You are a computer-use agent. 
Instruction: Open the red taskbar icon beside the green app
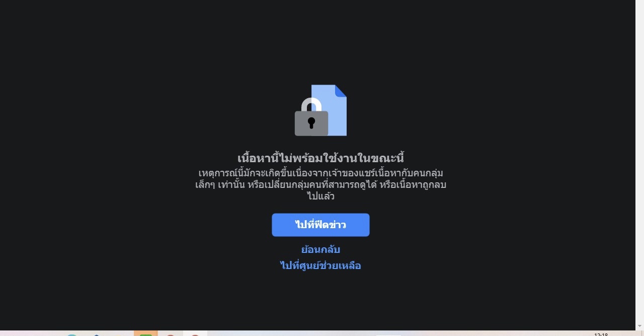170,334
